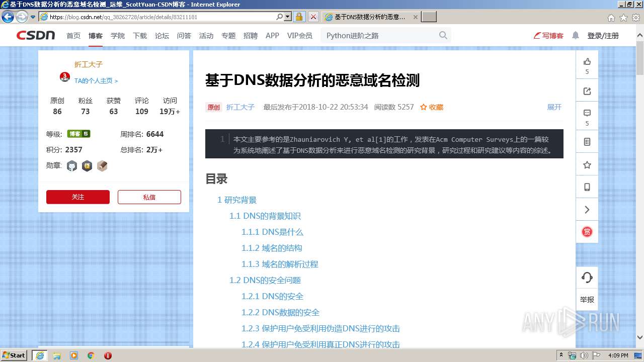Show hidden tray icons arrow

click(561, 355)
